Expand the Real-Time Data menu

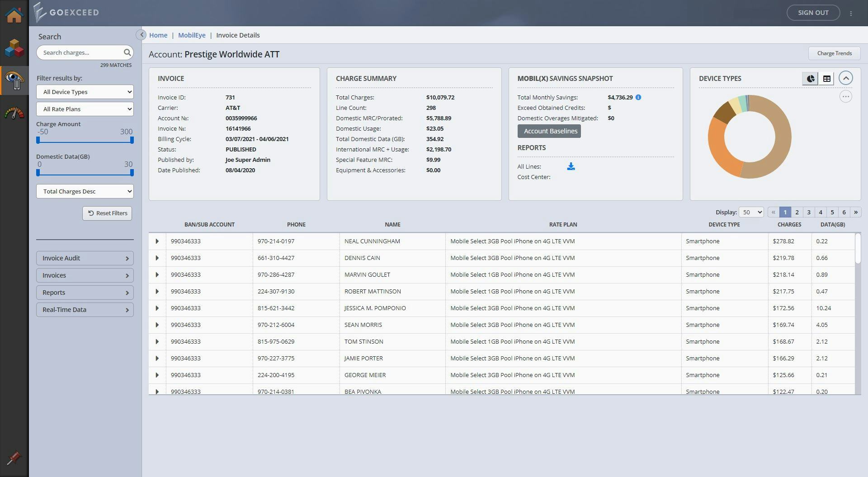[x=85, y=310]
